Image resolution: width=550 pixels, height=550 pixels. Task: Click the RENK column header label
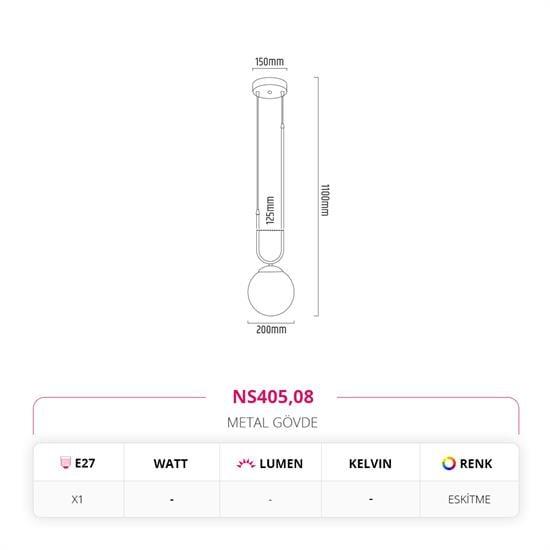pyautogui.click(x=476, y=464)
